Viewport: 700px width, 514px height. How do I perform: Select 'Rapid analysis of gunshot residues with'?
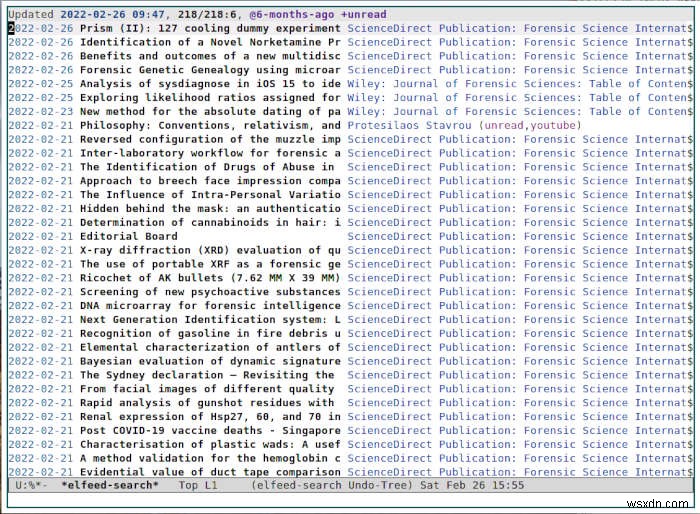point(207,402)
